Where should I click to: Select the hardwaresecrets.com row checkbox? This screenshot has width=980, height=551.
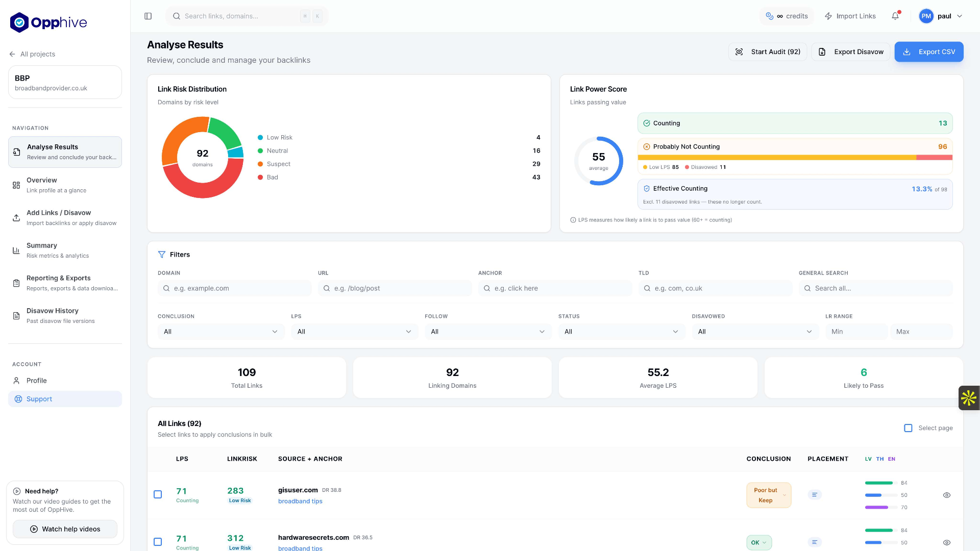pos(158,542)
